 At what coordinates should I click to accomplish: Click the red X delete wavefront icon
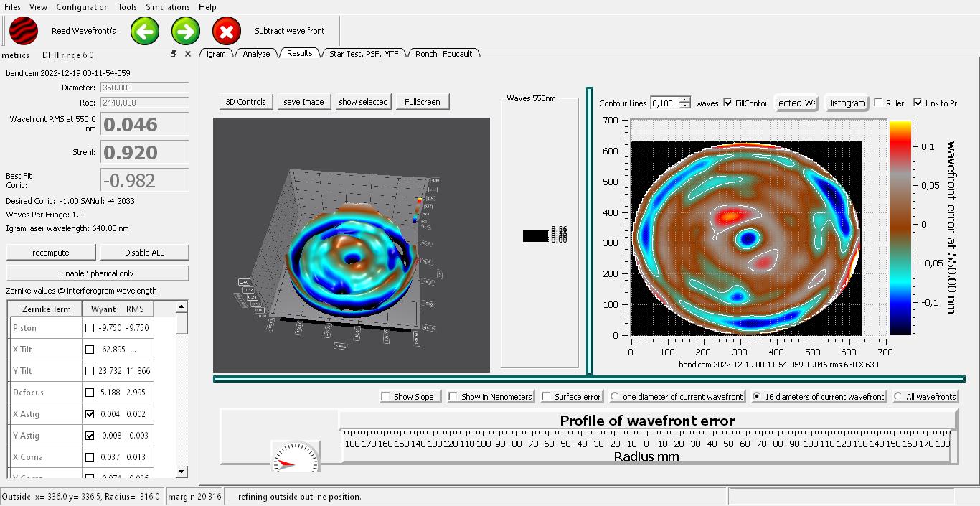point(227,31)
